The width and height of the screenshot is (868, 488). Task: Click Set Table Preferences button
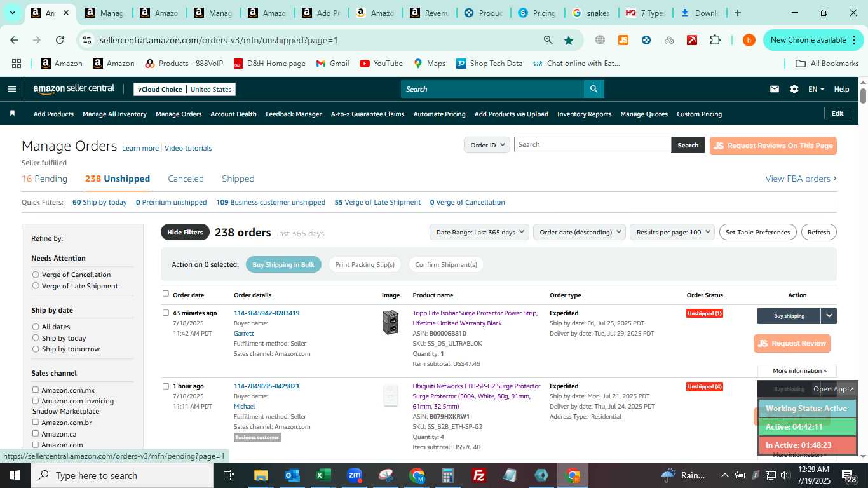(757, 232)
